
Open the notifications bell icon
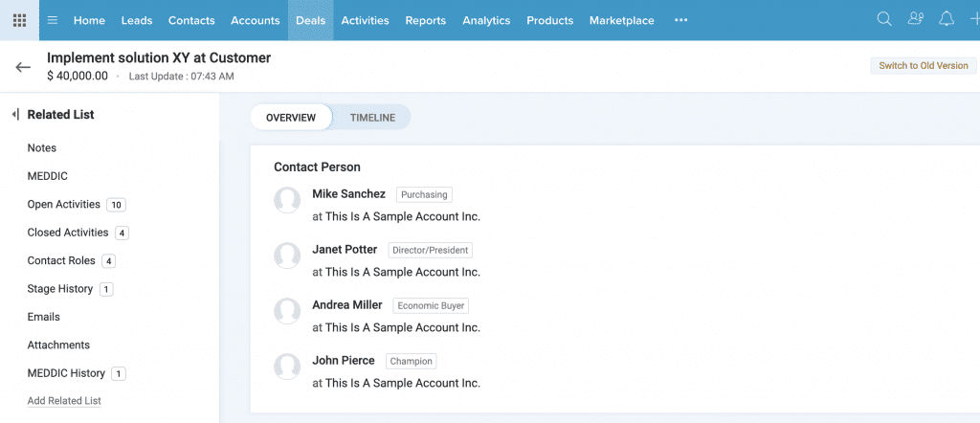click(x=946, y=19)
